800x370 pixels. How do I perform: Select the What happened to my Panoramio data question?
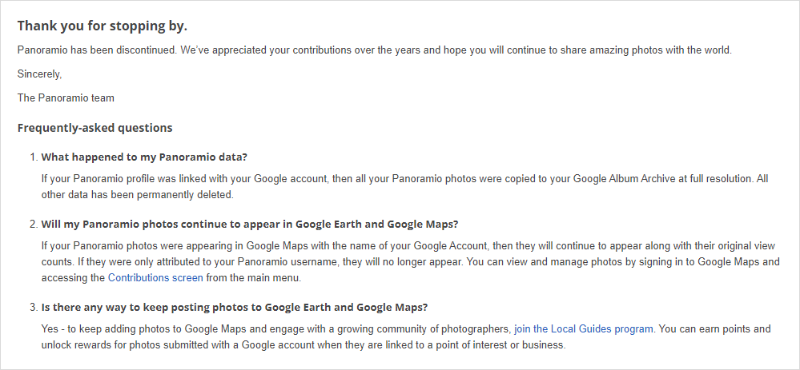144,157
